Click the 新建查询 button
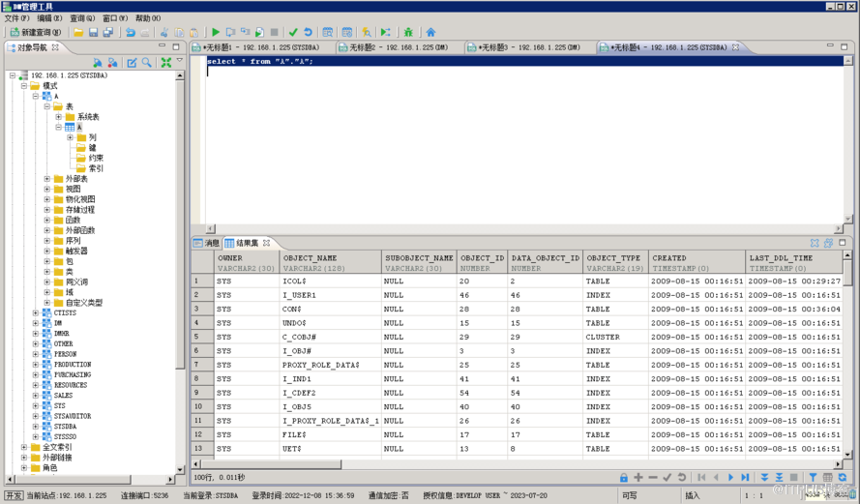Image resolution: width=860 pixels, height=504 pixels. (35, 32)
